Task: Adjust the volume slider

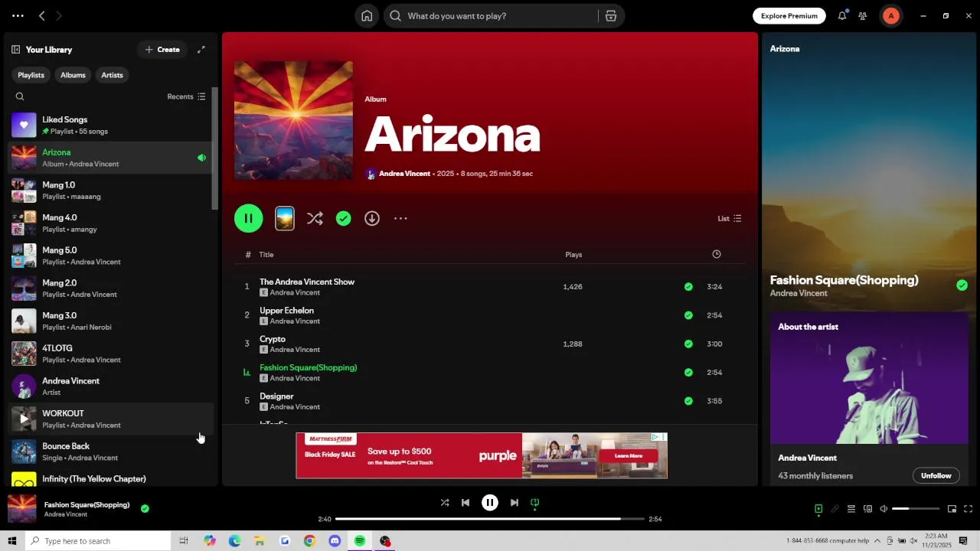Action: tap(916, 509)
